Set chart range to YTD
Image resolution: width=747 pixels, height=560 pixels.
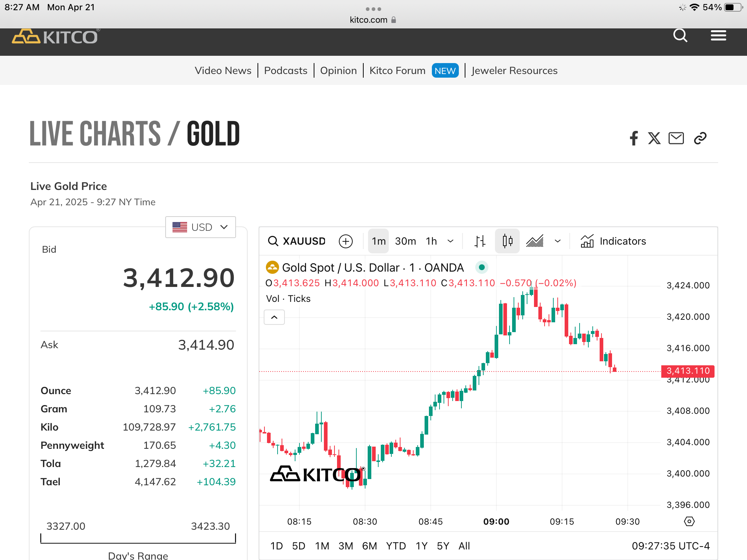pos(396,546)
